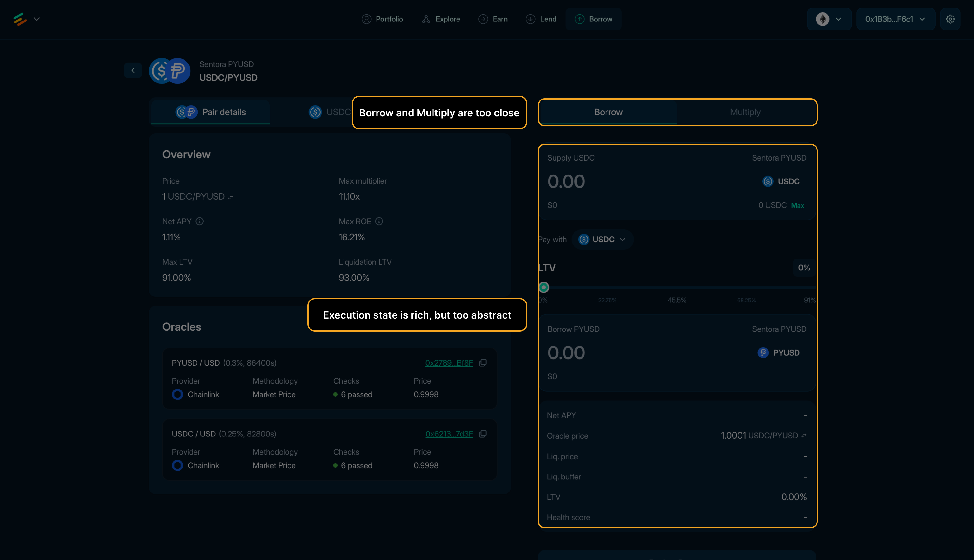Click the USDC tab coin icon

click(315, 112)
